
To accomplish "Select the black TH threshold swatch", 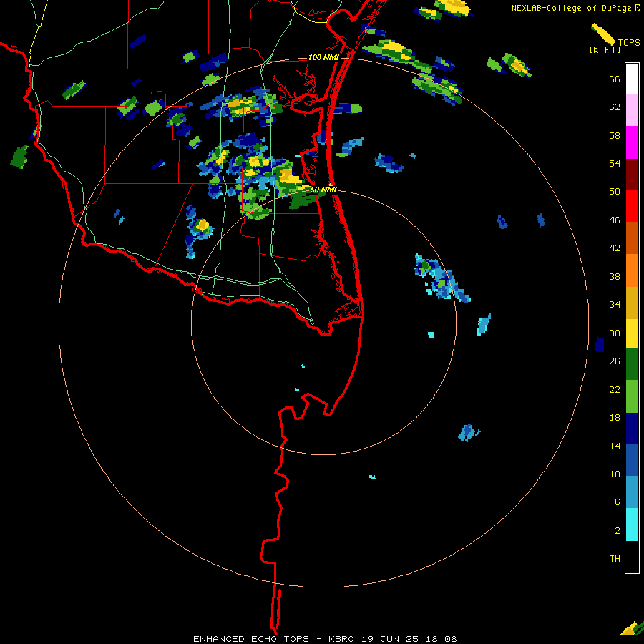I will [632, 557].
